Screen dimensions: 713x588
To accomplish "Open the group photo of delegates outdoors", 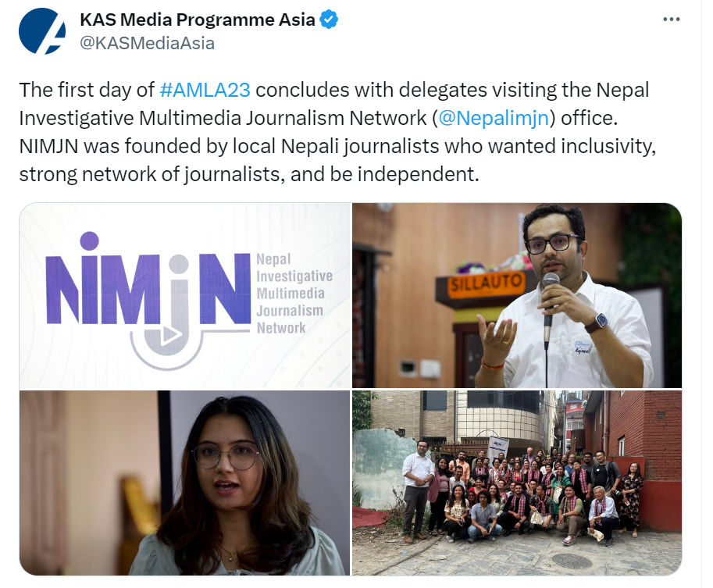I will pos(517,483).
